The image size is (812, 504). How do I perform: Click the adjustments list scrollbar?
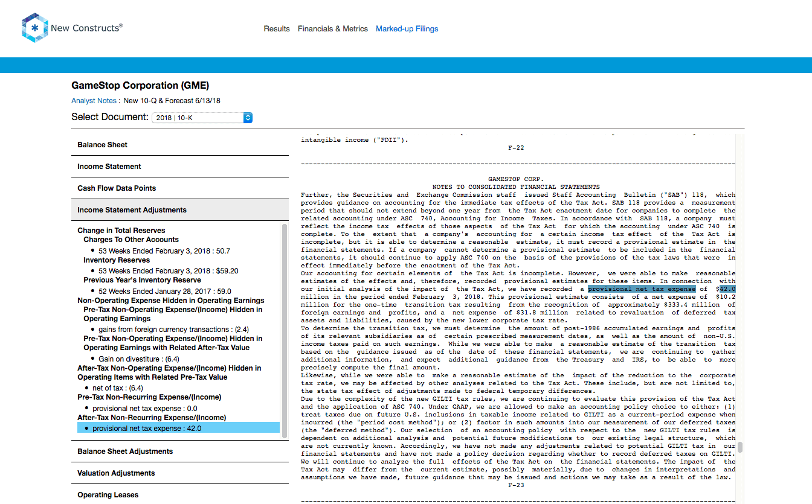click(284, 331)
